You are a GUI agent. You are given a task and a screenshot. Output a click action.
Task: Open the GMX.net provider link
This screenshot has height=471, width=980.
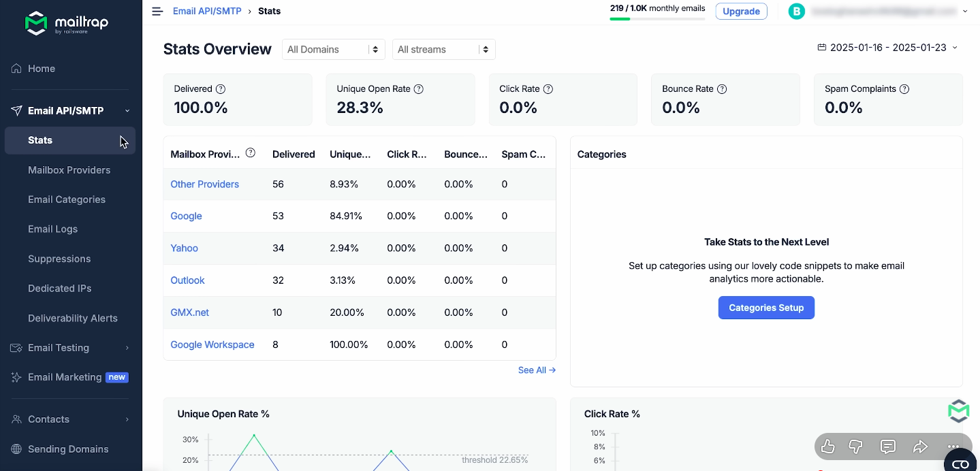[189, 312]
